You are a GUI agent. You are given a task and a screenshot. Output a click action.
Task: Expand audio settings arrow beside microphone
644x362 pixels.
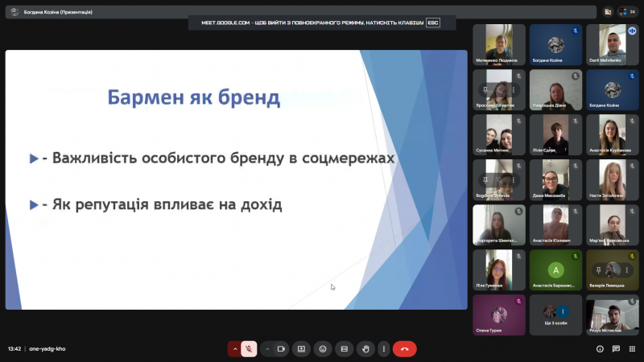(x=234, y=349)
